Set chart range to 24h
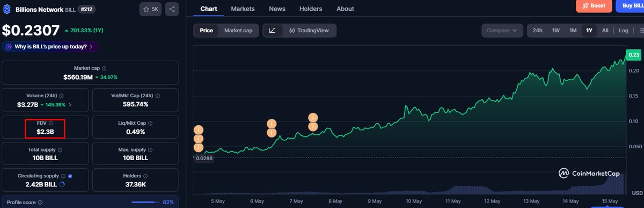 (x=537, y=31)
